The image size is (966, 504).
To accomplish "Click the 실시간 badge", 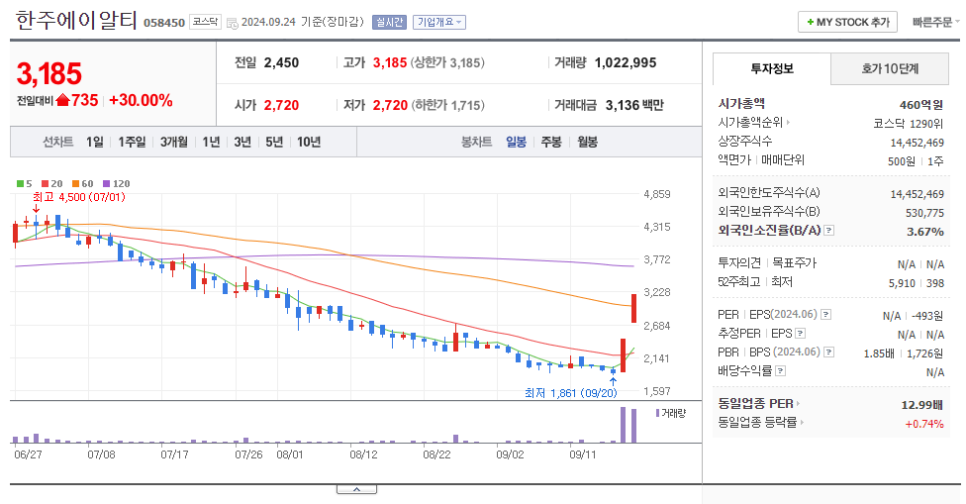I will pos(389,22).
